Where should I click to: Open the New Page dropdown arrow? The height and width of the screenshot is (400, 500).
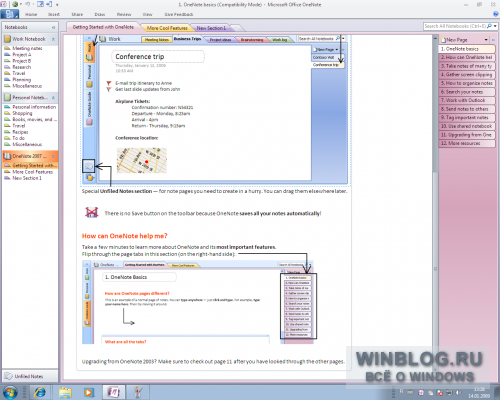click(x=486, y=40)
